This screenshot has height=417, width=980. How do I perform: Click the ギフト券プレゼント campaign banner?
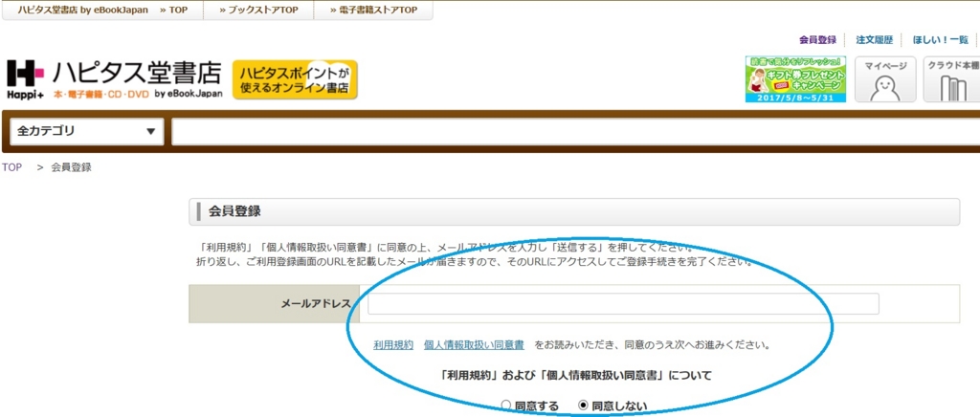795,79
